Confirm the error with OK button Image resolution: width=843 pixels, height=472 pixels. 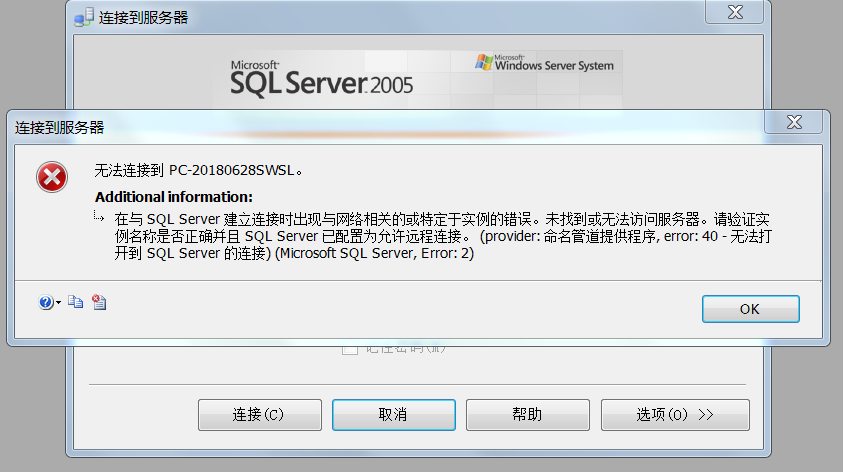click(751, 309)
